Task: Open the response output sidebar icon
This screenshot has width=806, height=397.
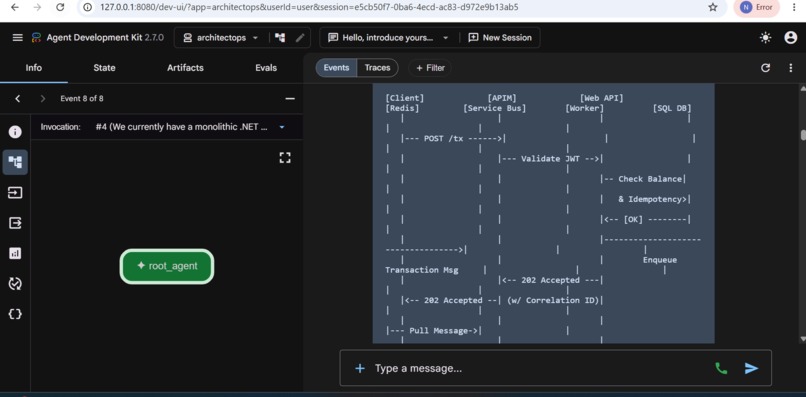Action: (x=15, y=223)
